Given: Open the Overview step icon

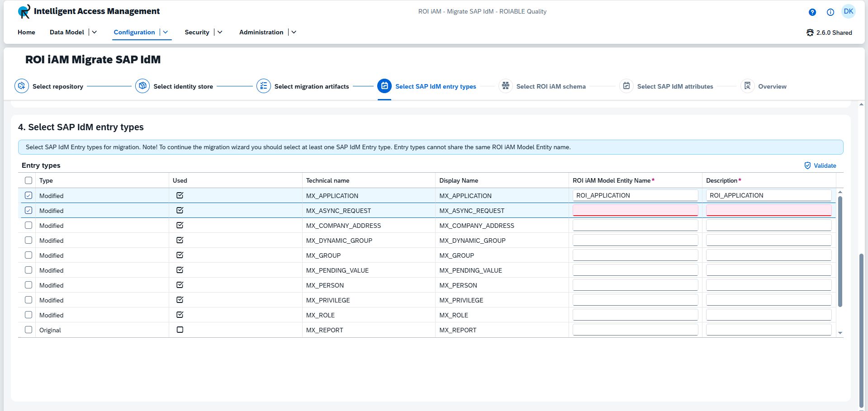Looking at the screenshot, I should click(748, 86).
